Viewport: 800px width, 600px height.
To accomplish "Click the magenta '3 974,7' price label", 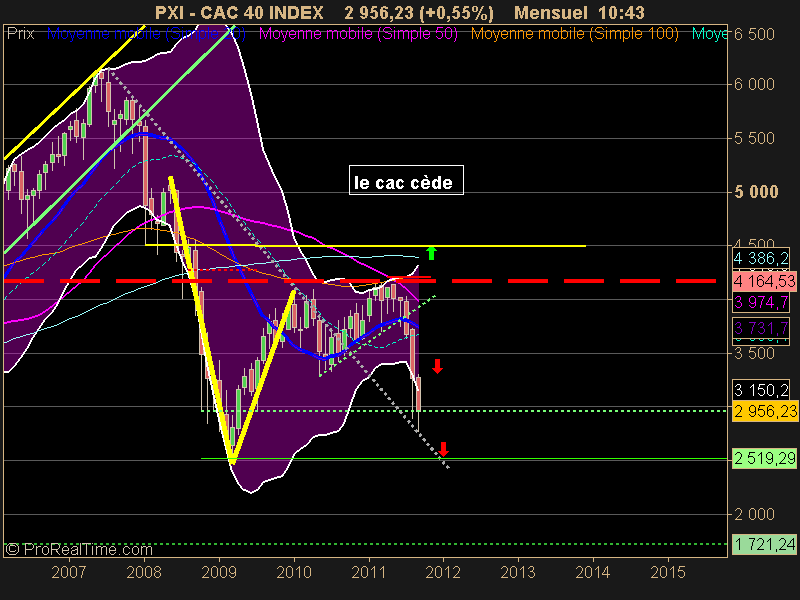I will coord(761,302).
